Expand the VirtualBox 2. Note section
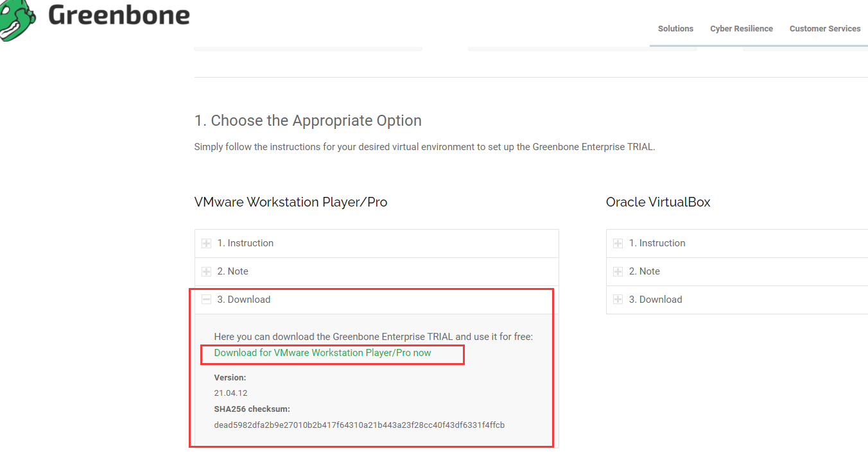 (737, 271)
